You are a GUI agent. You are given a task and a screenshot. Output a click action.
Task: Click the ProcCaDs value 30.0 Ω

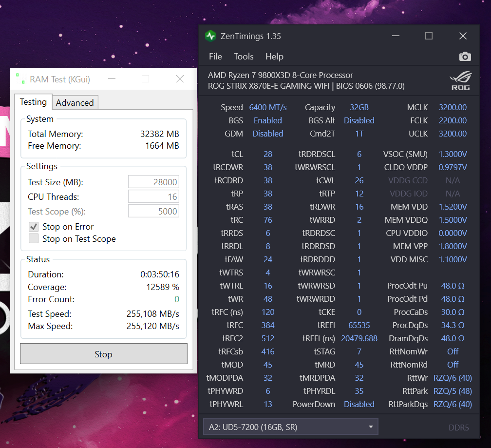click(x=453, y=312)
